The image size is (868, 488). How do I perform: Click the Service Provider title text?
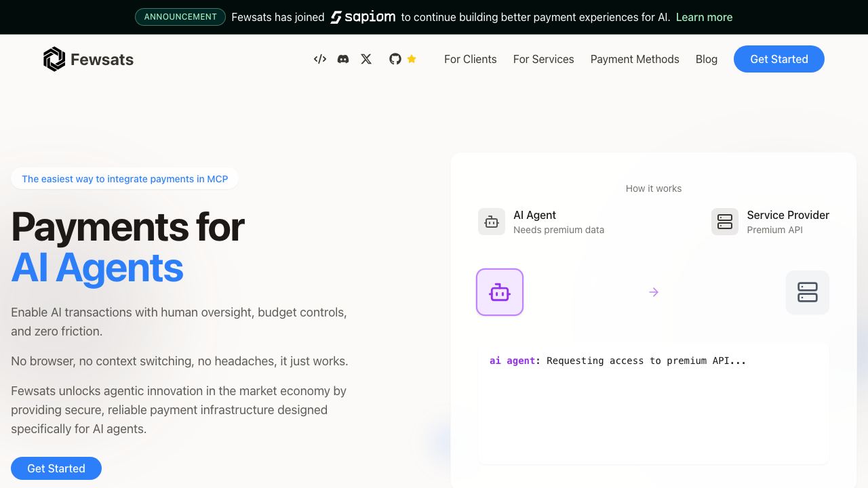point(788,215)
